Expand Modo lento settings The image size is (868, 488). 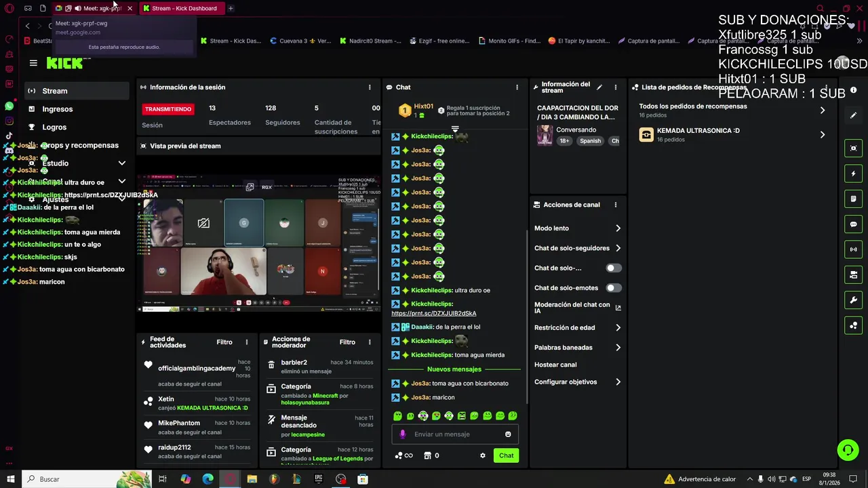coord(578,228)
